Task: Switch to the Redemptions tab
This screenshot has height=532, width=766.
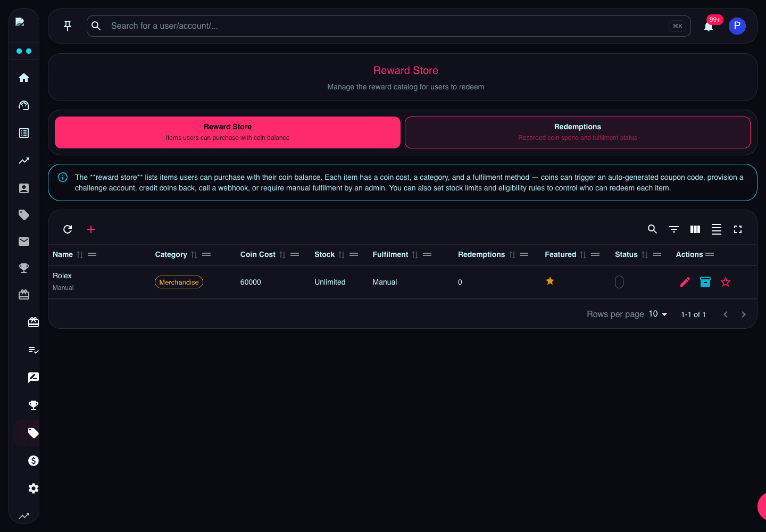Action: tap(578, 132)
